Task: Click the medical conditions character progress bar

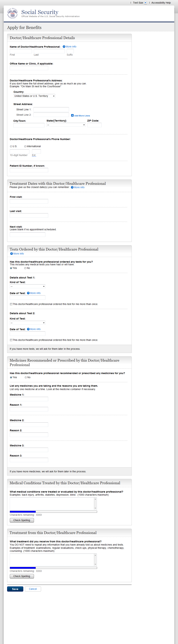Action: [53, 511]
